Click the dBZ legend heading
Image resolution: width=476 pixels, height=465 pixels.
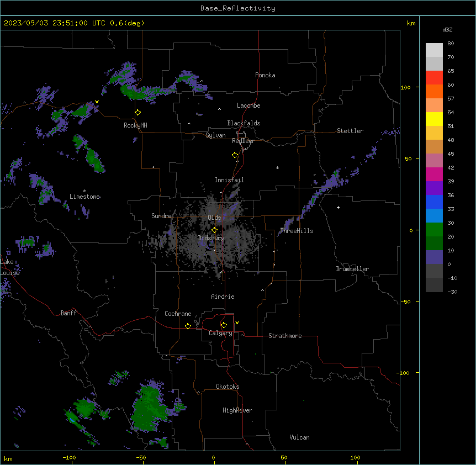(447, 29)
